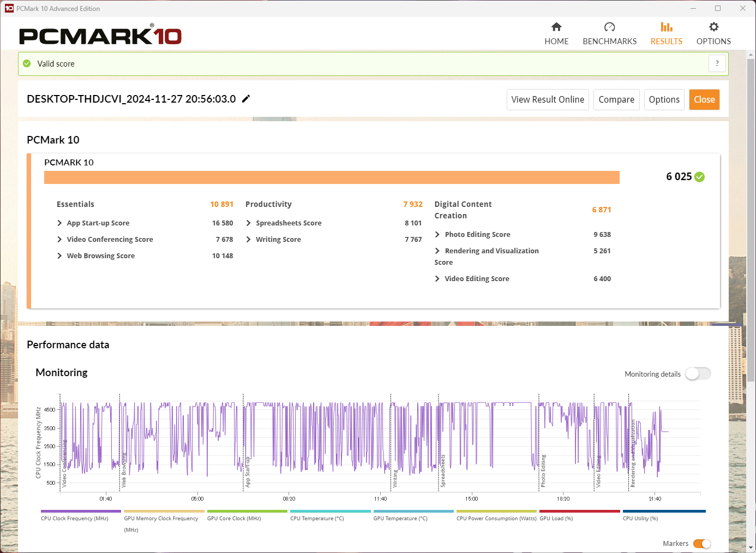Open Options via the gear icon

(713, 27)
